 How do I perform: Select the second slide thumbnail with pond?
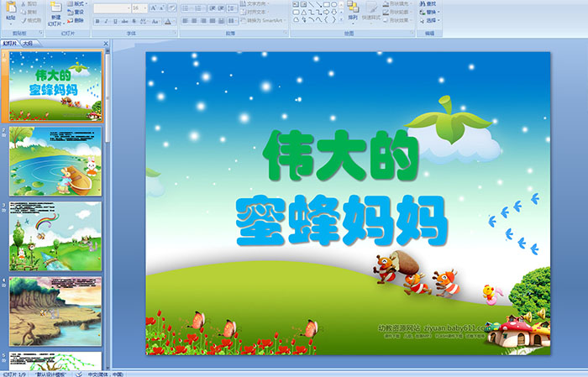coord(55,161)
